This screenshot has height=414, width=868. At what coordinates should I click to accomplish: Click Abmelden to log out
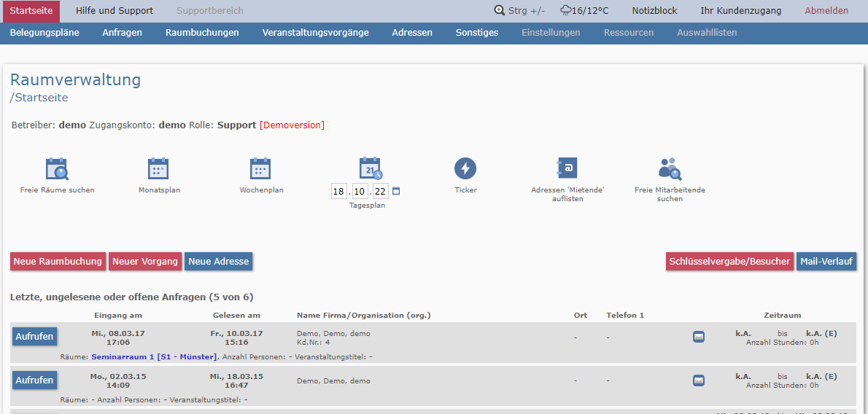(x=826, y=11)
